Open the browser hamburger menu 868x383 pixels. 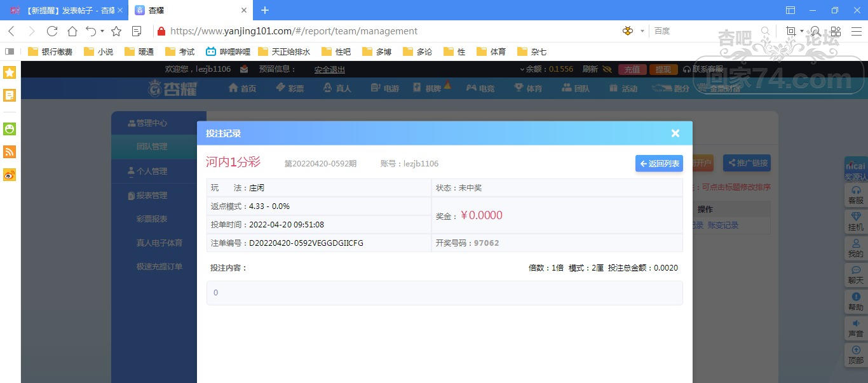[855, 30]
